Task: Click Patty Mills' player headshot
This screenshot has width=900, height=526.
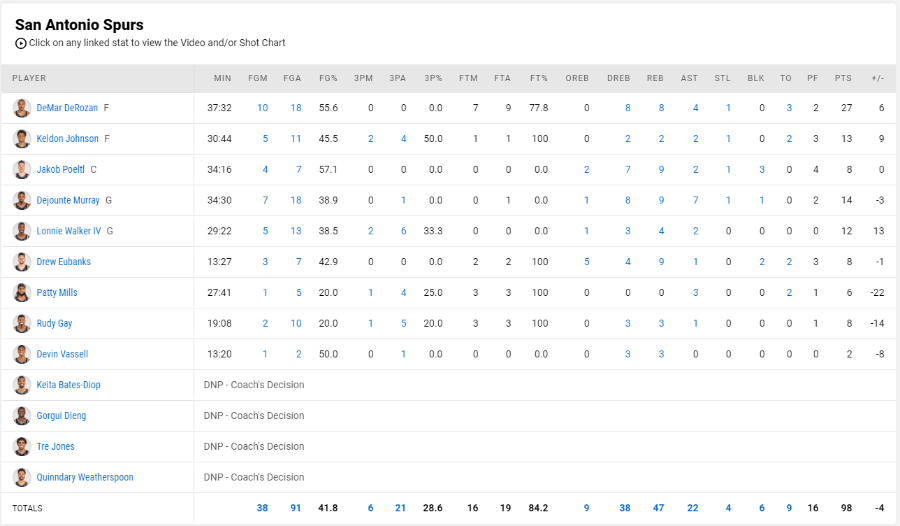Action: click(x=22, y=292)
